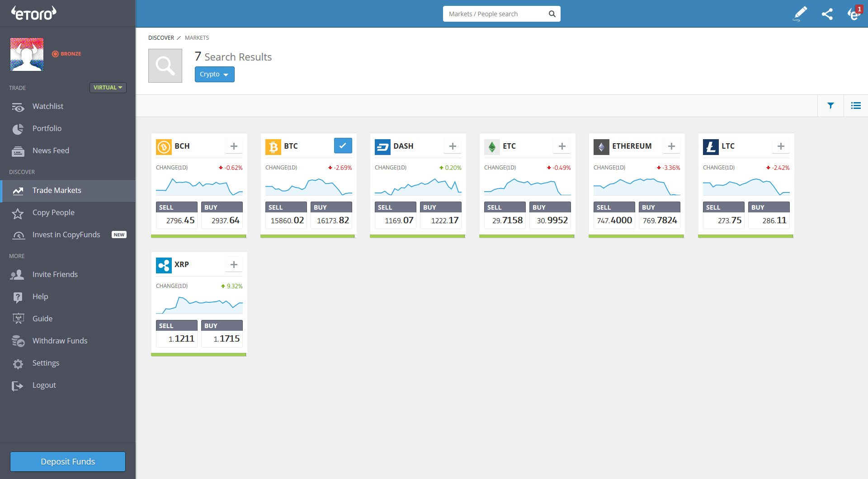
Task: Click the eToro logo
Action: tap(34, 13)
